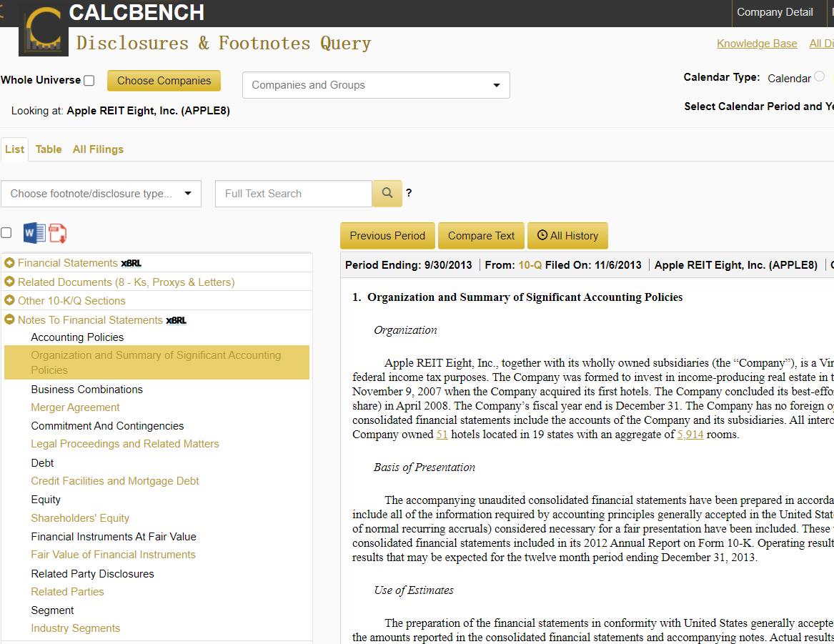Export to PDF download icon
Viewport: 834px width, 644px height.
click(57, 233)
